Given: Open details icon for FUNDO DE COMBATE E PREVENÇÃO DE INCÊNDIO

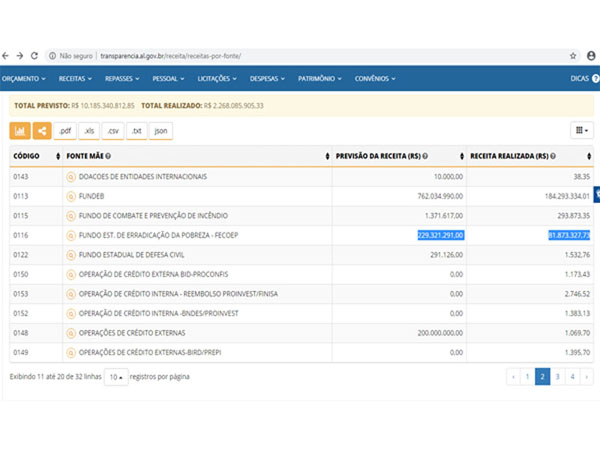Looking at the screenshot, I should 71,216.
